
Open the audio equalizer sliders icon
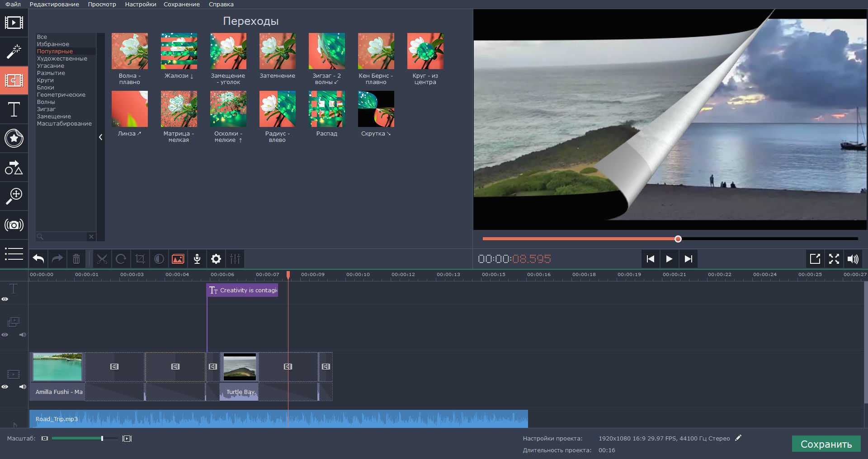pos(235,259)
